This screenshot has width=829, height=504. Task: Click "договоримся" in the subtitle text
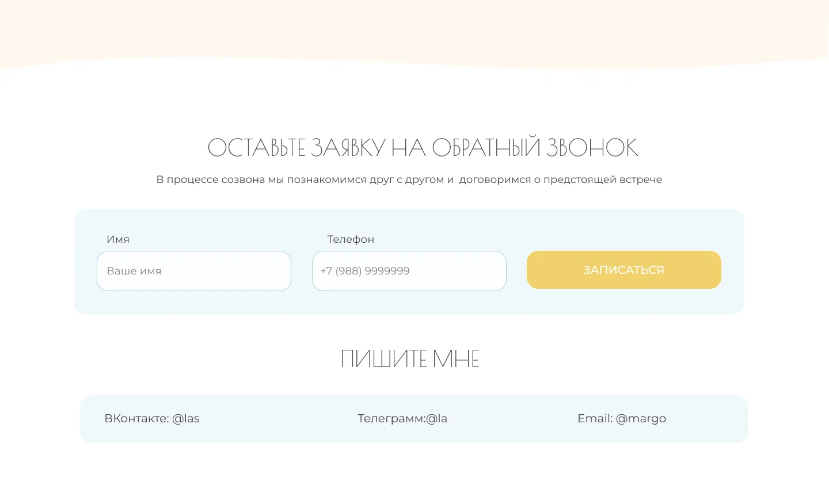pyautogui.click(x=495, y=180)
